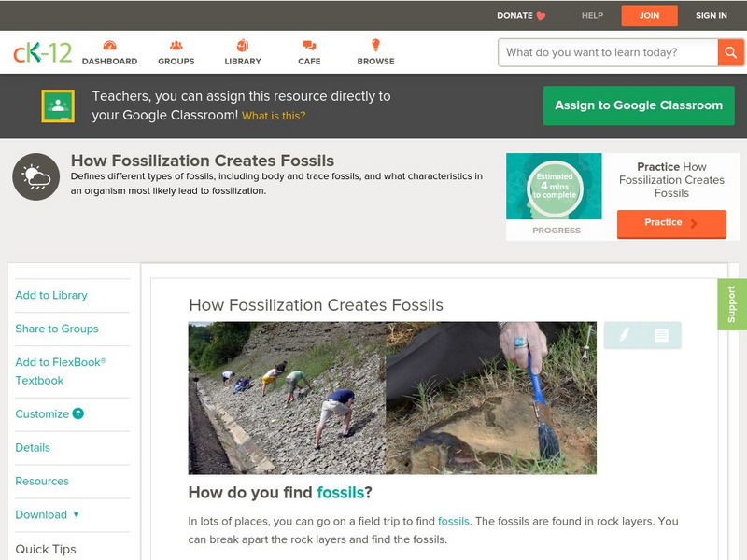Click Share to Groups link
Image resolution: width=747 pixels, height=560 pixels.
57,329
